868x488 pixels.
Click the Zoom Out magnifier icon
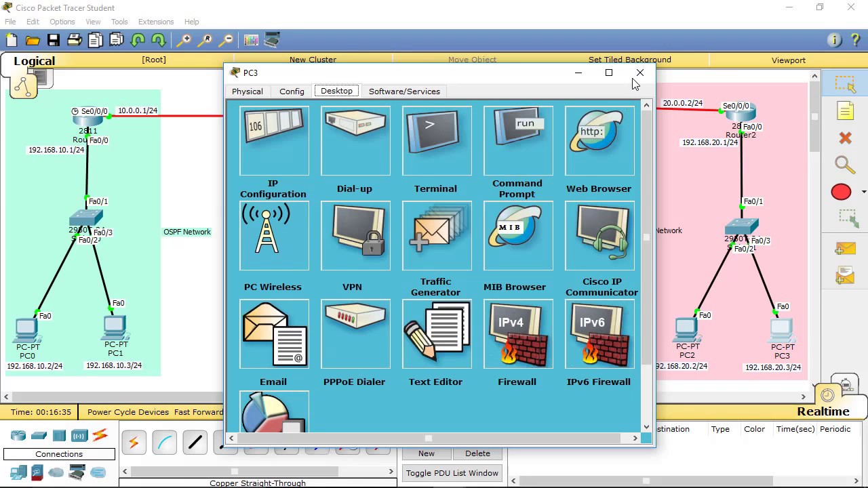pos(226,40)
